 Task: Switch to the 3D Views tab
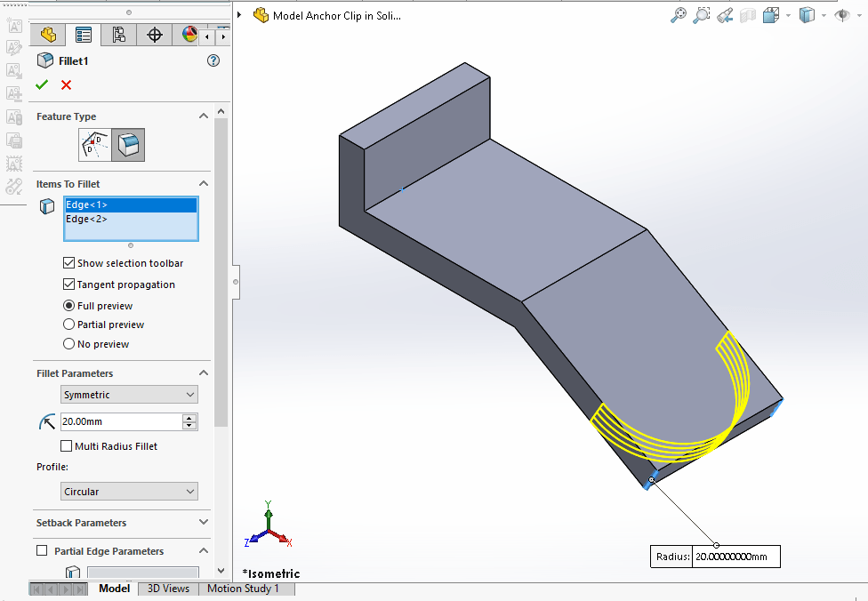pyautogui.click(x=167, y=589)
